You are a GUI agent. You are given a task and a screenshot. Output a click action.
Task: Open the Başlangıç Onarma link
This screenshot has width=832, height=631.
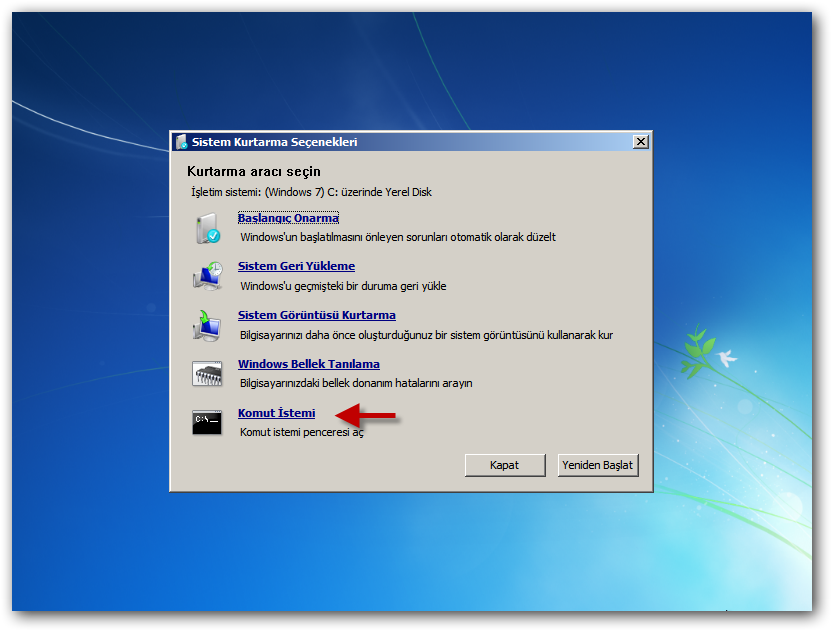(288, 218)
